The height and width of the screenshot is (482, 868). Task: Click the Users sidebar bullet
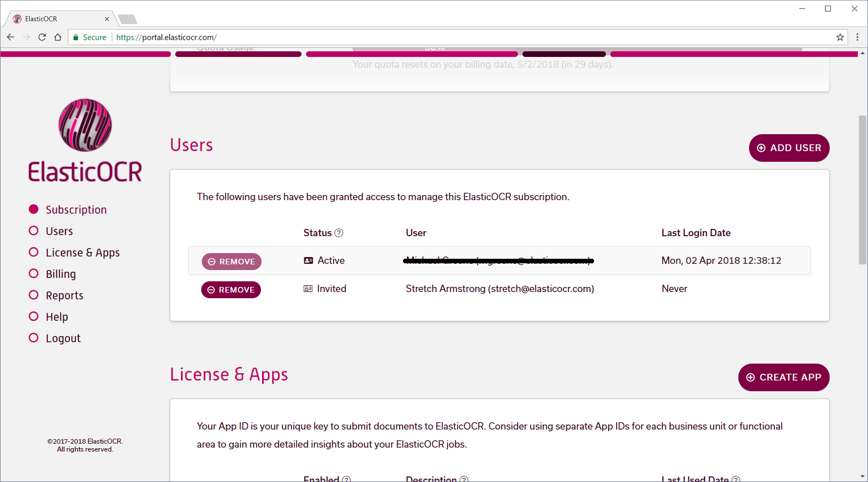(x=34, y=231)
